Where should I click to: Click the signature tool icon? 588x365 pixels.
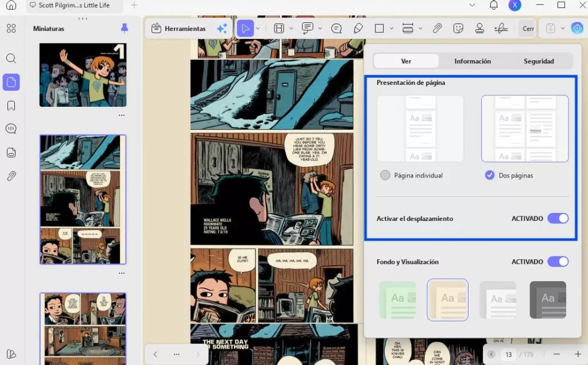(501, 29)
